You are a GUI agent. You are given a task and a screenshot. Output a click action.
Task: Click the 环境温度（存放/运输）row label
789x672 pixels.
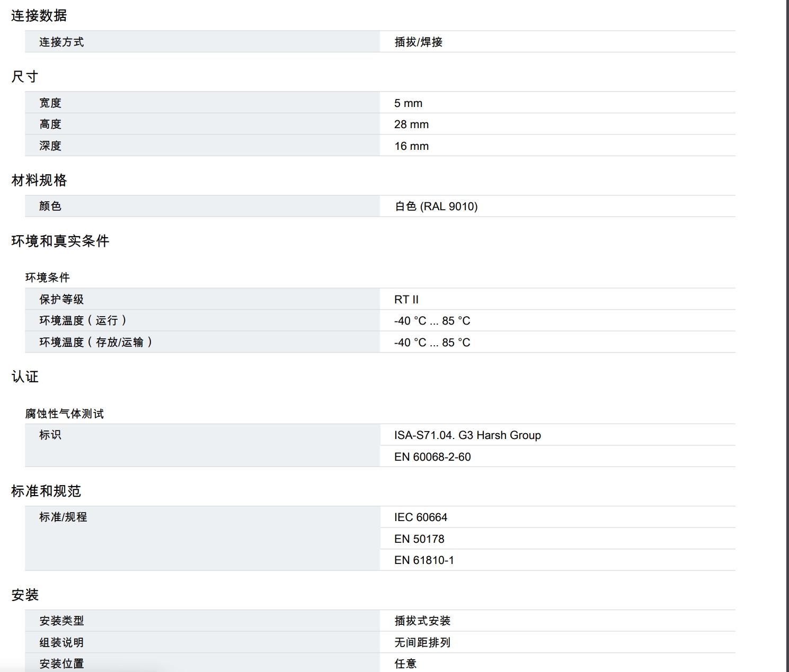point(96,343)
